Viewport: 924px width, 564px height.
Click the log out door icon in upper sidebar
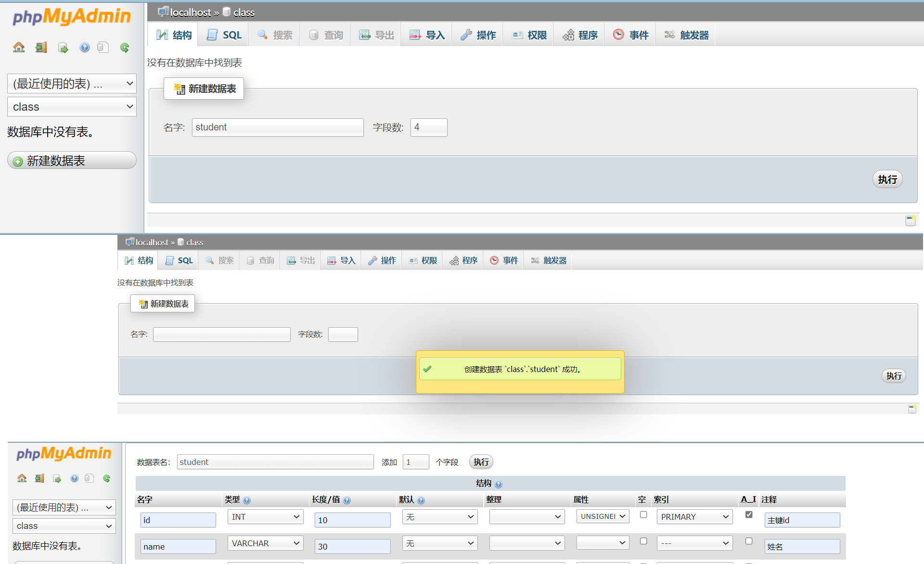(41, 47)
